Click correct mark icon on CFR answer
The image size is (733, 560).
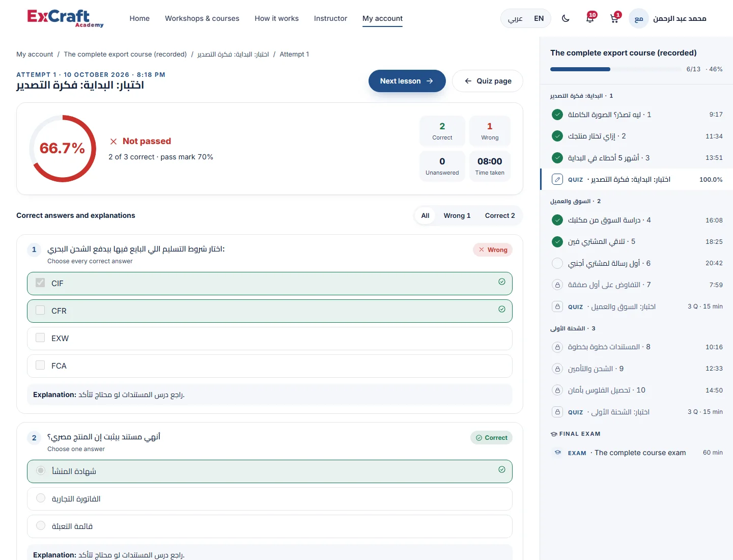pyautogui.click(x=502, y=309)
